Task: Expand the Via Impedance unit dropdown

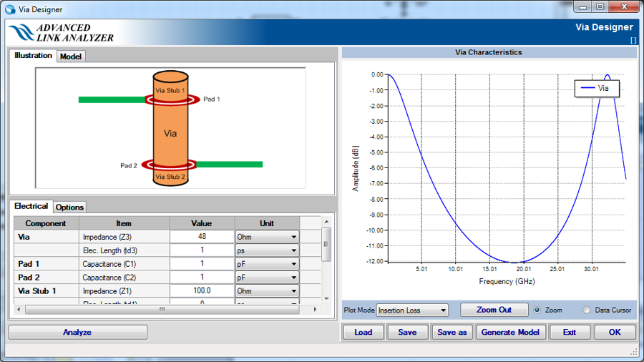Action: 267,237
